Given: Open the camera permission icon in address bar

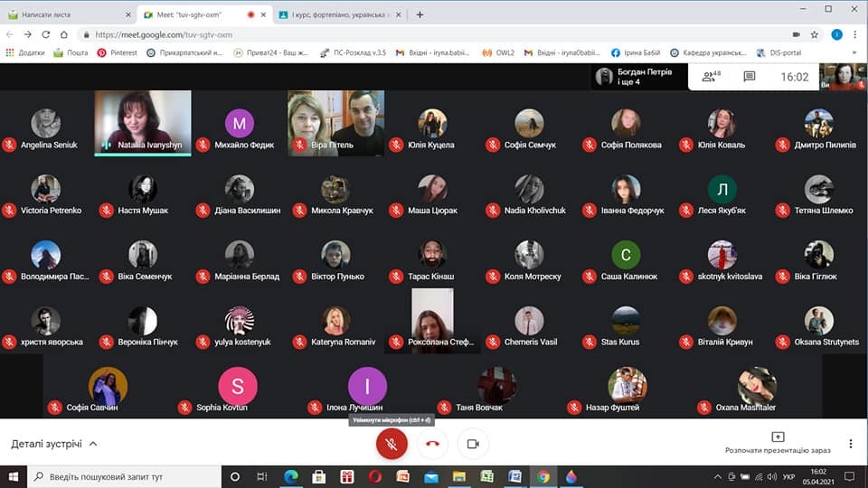Looking at the screenshot, I should pos(796,34).
